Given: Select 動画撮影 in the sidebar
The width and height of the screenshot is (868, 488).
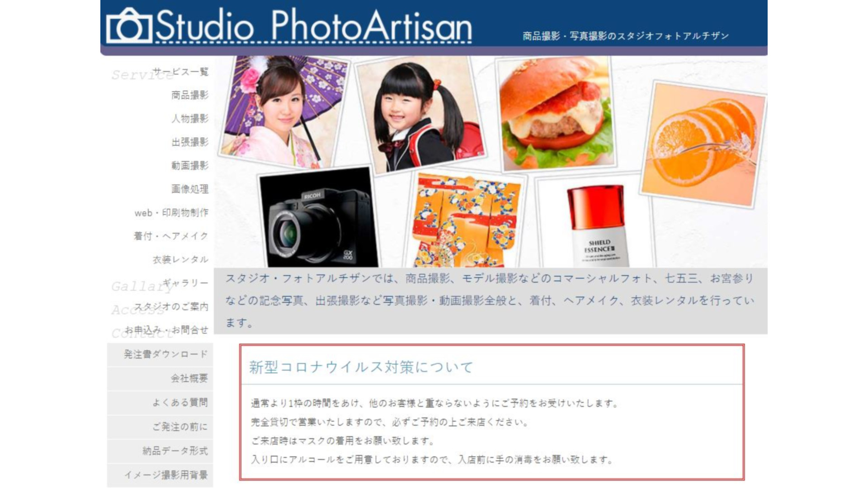Looking at the screenshot, I should coord(190,165).
